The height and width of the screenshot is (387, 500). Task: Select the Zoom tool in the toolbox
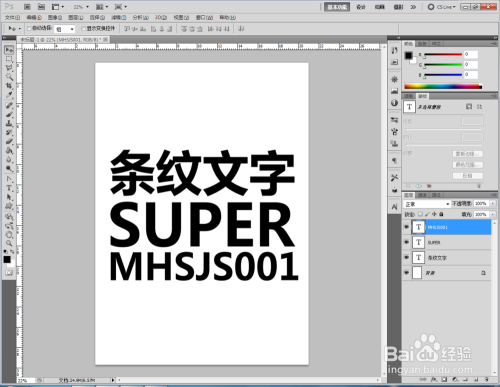(9, 244)
